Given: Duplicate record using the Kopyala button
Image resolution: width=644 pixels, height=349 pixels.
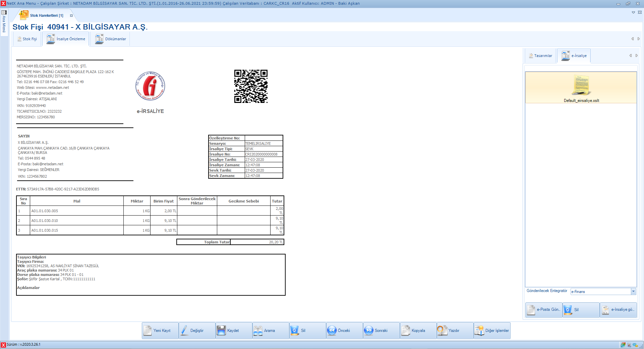Looking at the screenshot, I should click(x=418, y=331).
